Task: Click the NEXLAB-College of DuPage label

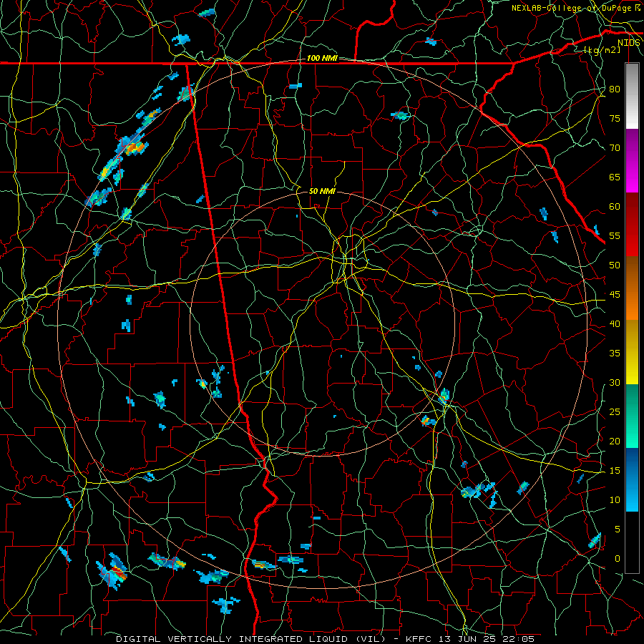Action: [x=572, y=8]
